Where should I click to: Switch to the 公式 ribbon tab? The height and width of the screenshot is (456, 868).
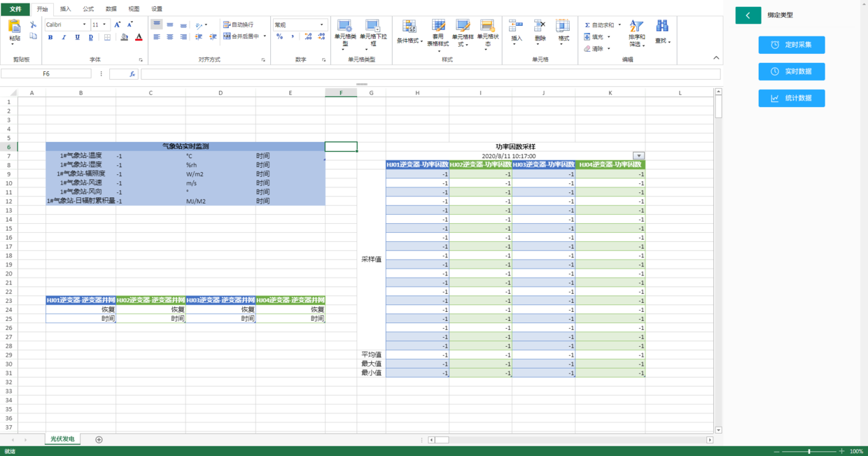88,9
